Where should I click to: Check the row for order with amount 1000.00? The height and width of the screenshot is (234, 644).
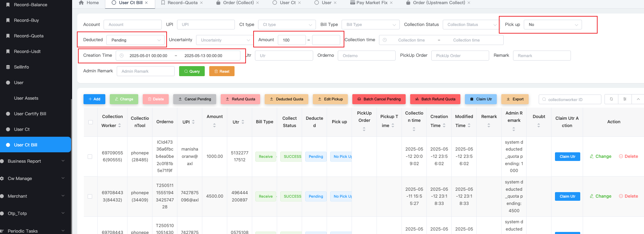(x=90, y=156)
